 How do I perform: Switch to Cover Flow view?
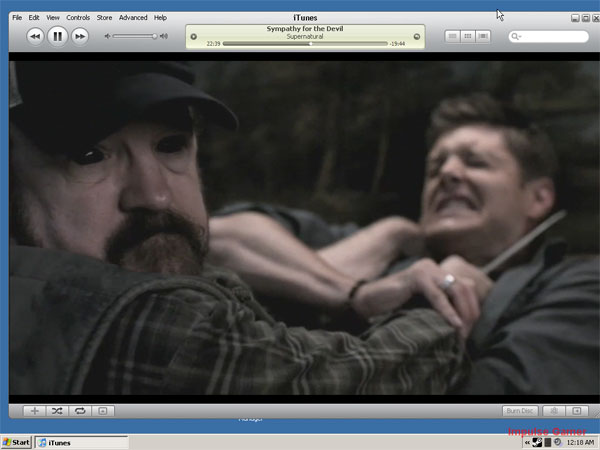click(x=483, y=36)
